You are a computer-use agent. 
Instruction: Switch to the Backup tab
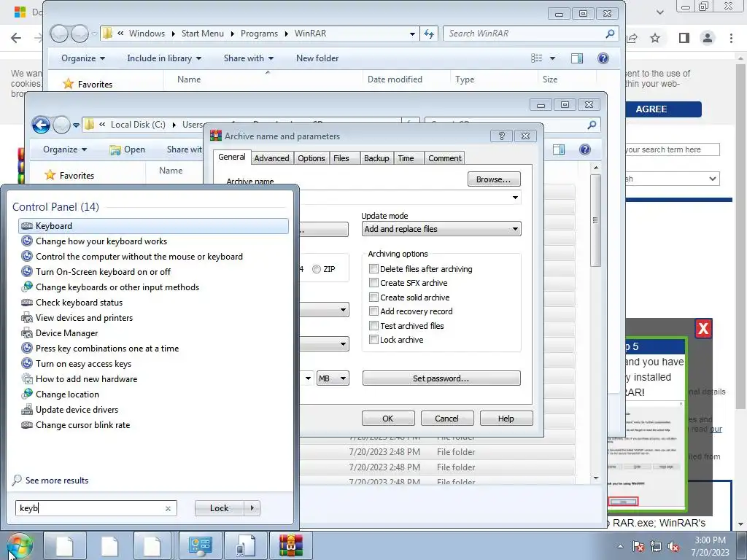point(376,158)
